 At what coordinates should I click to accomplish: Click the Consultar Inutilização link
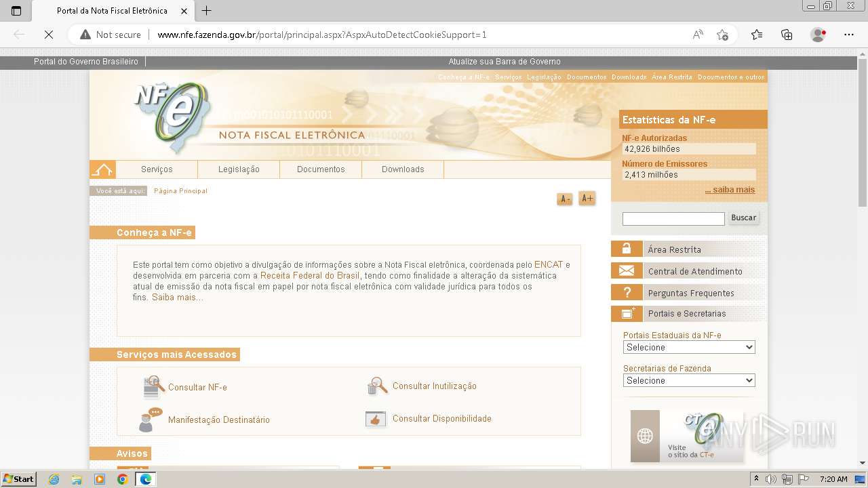point(435,386)
